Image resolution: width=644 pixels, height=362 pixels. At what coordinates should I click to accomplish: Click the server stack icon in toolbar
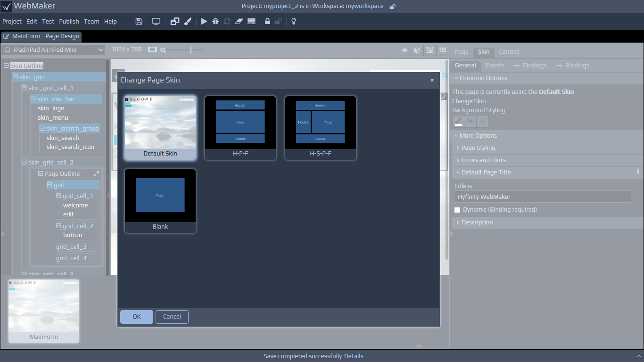(x=251, y=21)
